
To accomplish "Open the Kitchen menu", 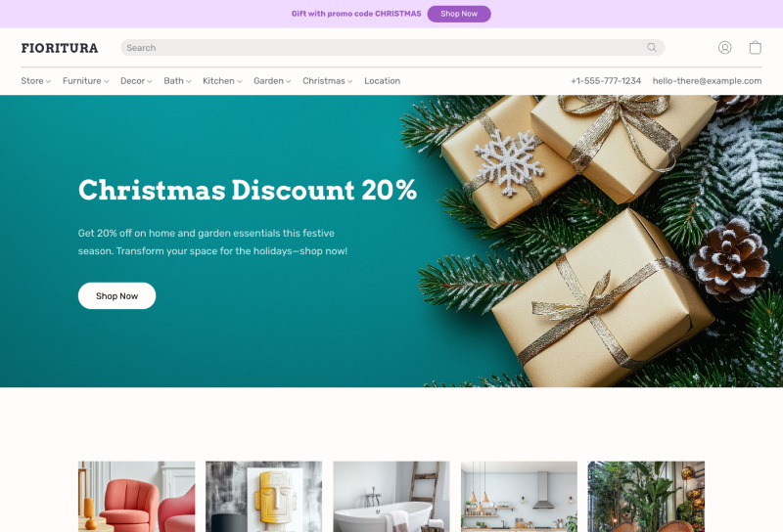I will point(222,81).
